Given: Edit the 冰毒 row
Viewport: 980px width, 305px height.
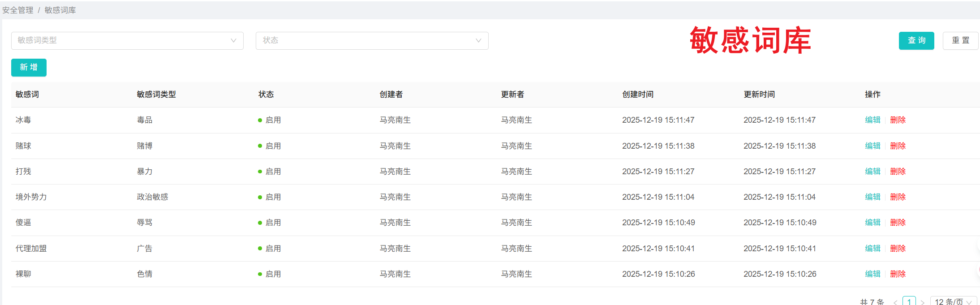Looking at the screenshot, I should pyautogui.click(x=873, y=120).
